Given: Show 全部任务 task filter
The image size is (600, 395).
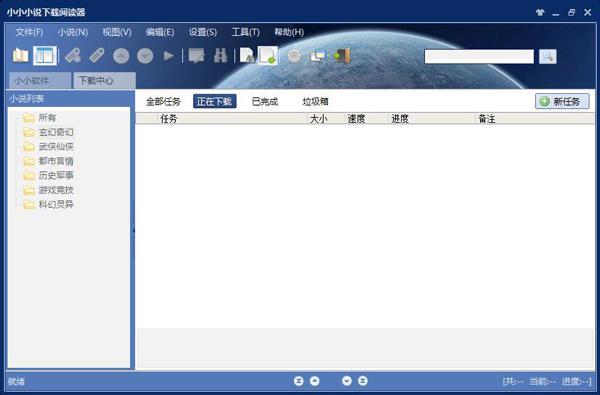Looking at the screenshot, I should pos(163,102).
